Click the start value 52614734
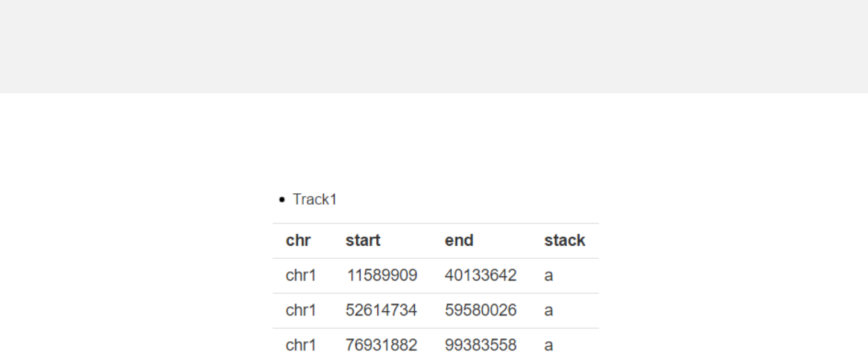868x360 pixels. click(381, 310)
